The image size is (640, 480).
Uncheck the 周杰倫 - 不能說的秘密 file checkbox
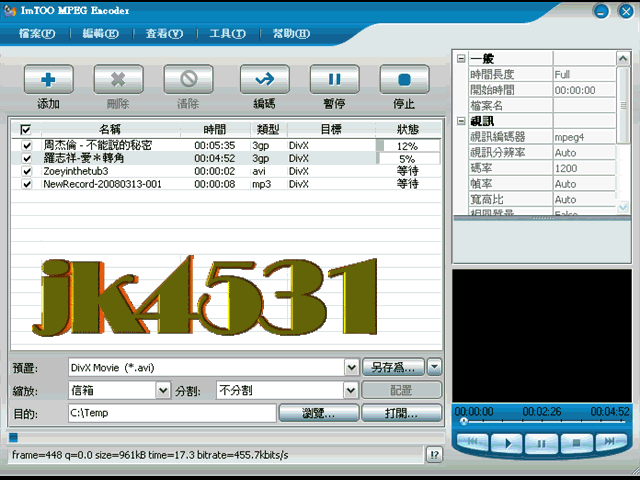(27, 146)
